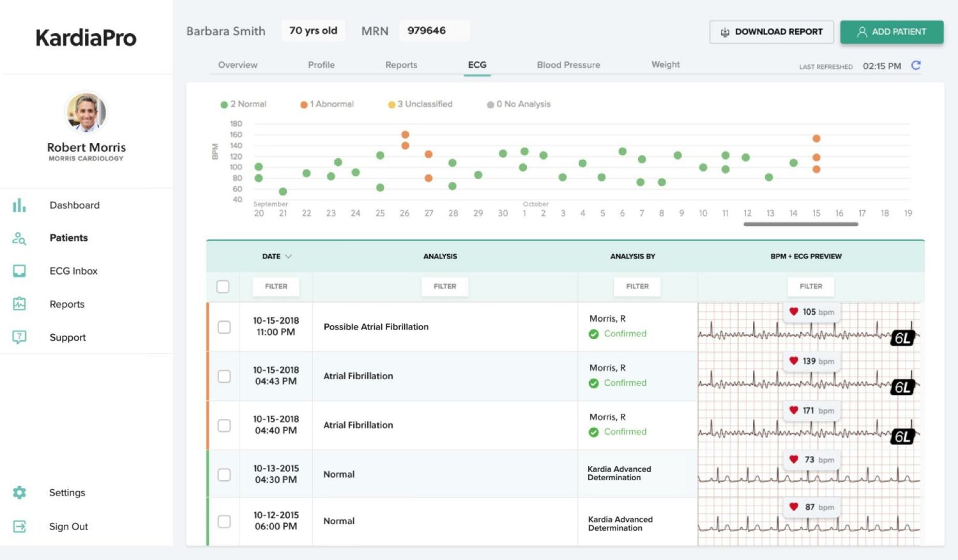This screenshot has width=958, height=560.
Task: Click the highest orange point on October 15
Action: 816,139
